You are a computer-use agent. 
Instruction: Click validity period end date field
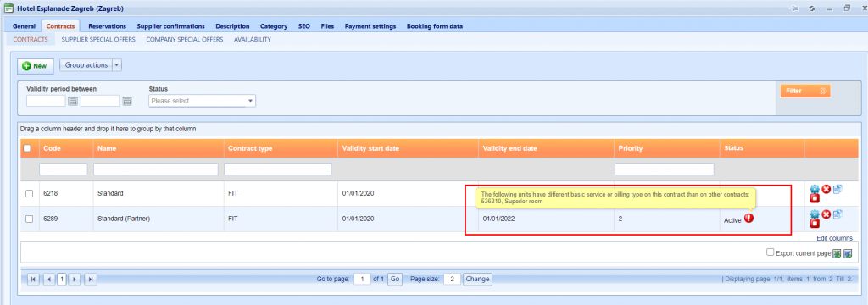click(x=100, y=101)
